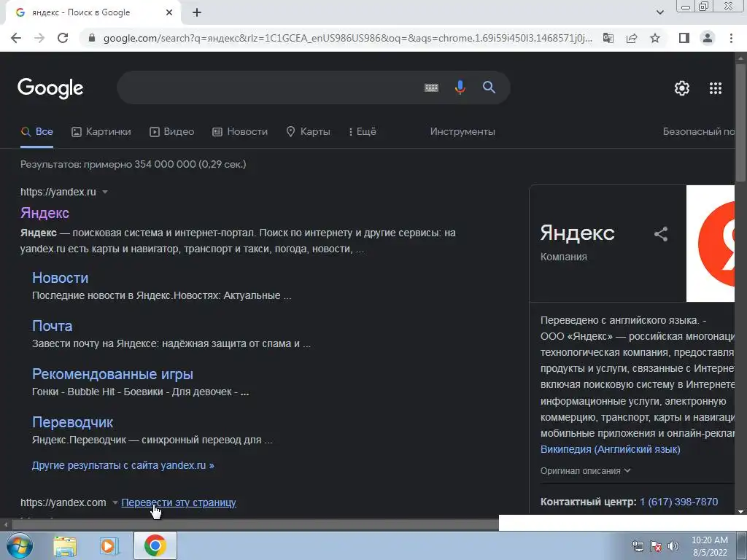Click Перевести эту страницу link

(x=179, y=502)
